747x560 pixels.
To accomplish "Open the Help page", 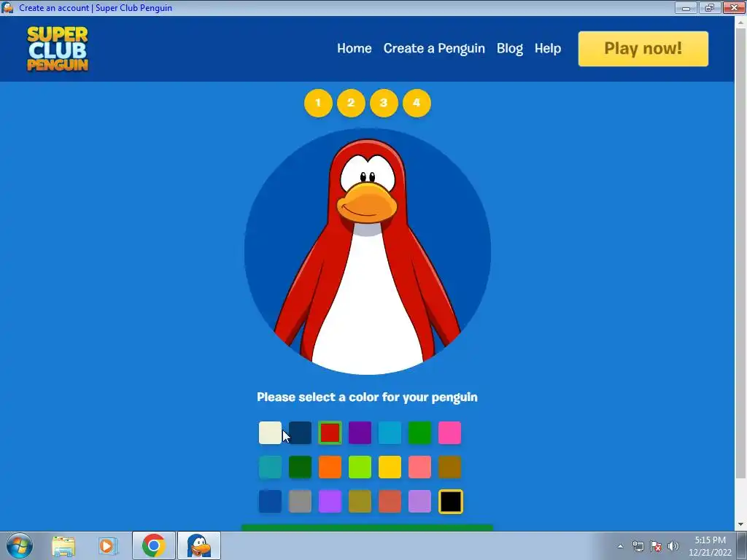I will (547, 48).
